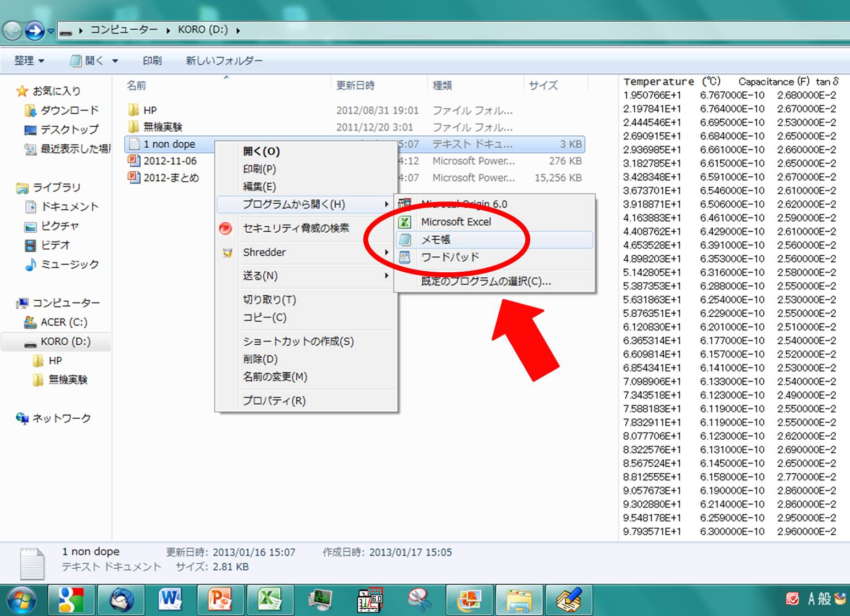Choose 編集(E) from context menu
Image resolution: width=850 pixels, height=616 pixels.
259,187
